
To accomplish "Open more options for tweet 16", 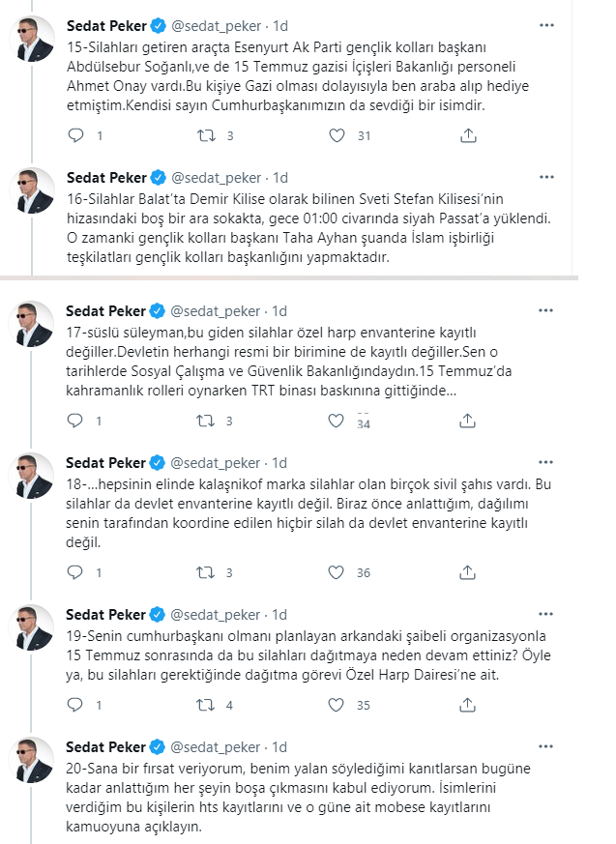I will 546,177.
